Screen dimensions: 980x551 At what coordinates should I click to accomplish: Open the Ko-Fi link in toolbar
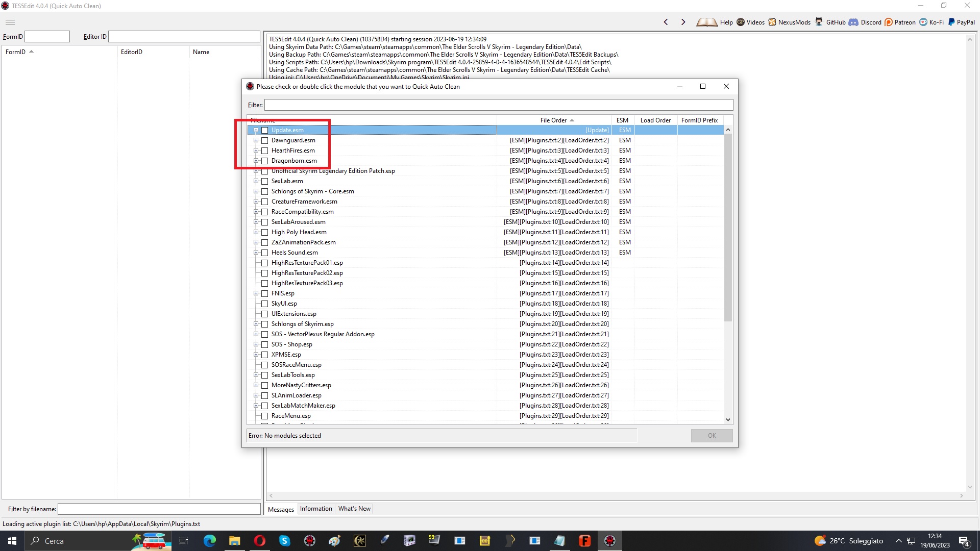(932, 22)
